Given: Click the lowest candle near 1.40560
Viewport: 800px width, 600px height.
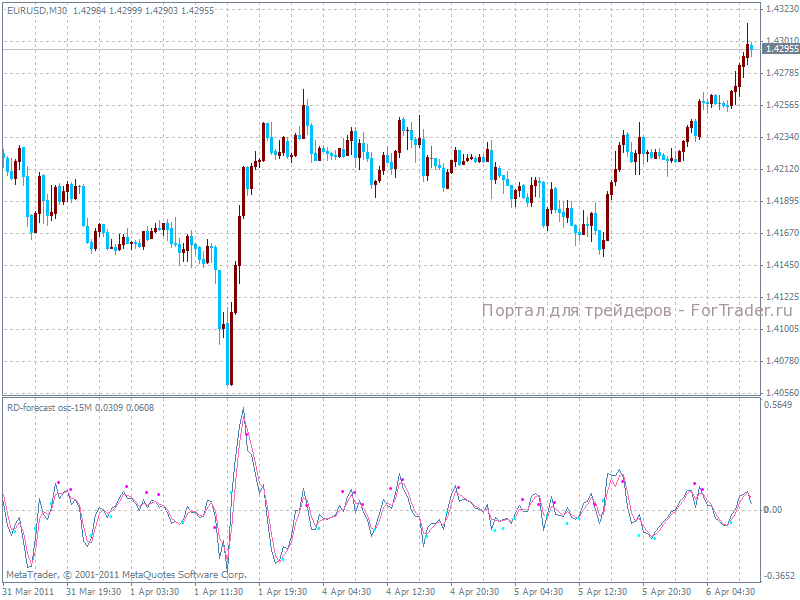Looking at the screenshot, I should coord(229,353).
